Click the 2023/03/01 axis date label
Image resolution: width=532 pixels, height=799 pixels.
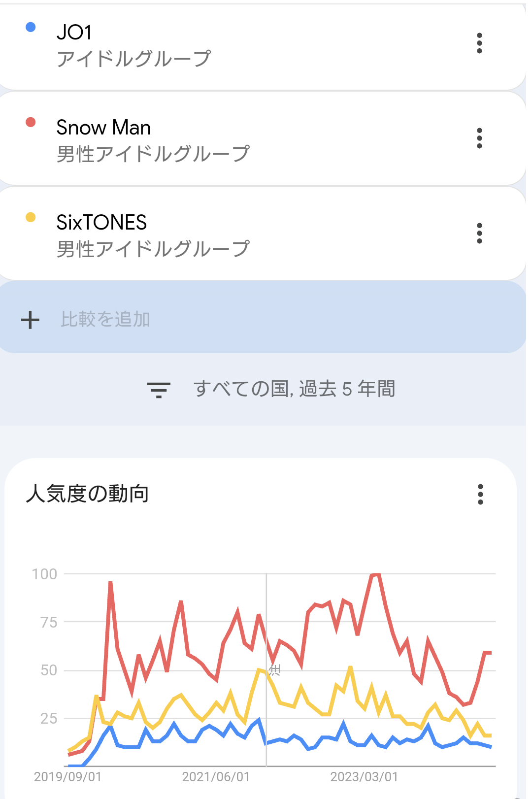click(x=364, y=777)
